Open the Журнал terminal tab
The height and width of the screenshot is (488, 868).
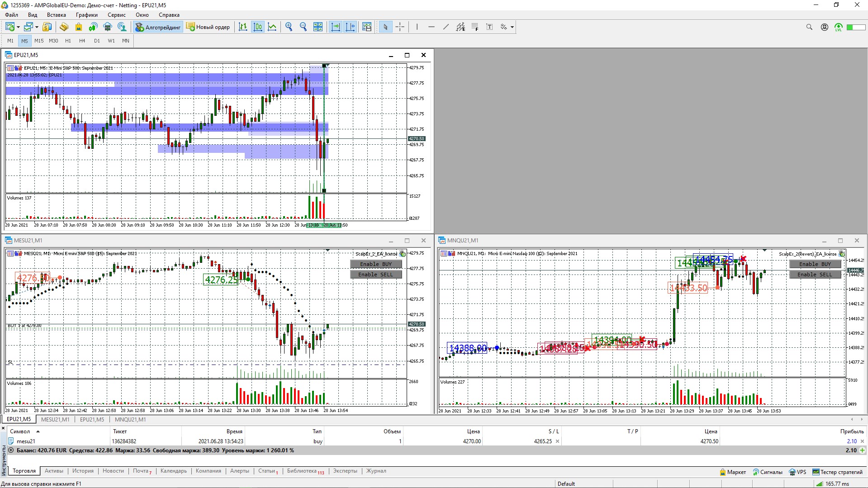(376, 471)
